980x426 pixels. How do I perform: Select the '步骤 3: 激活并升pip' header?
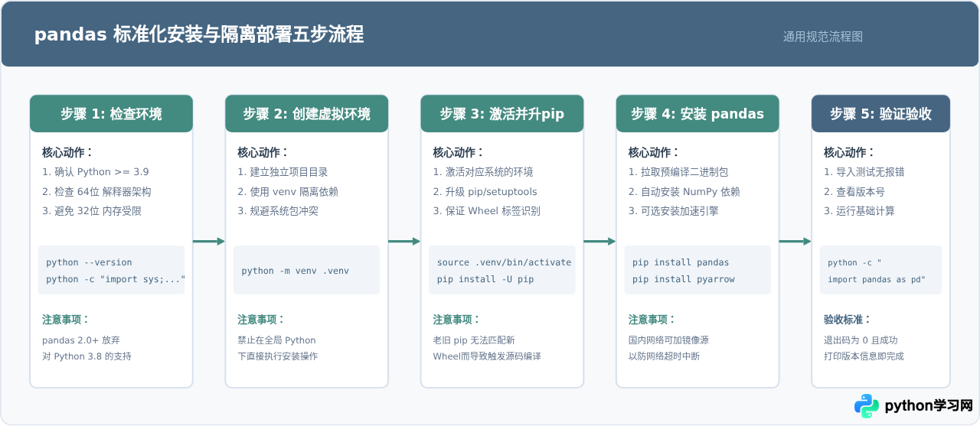pos(502,114)
